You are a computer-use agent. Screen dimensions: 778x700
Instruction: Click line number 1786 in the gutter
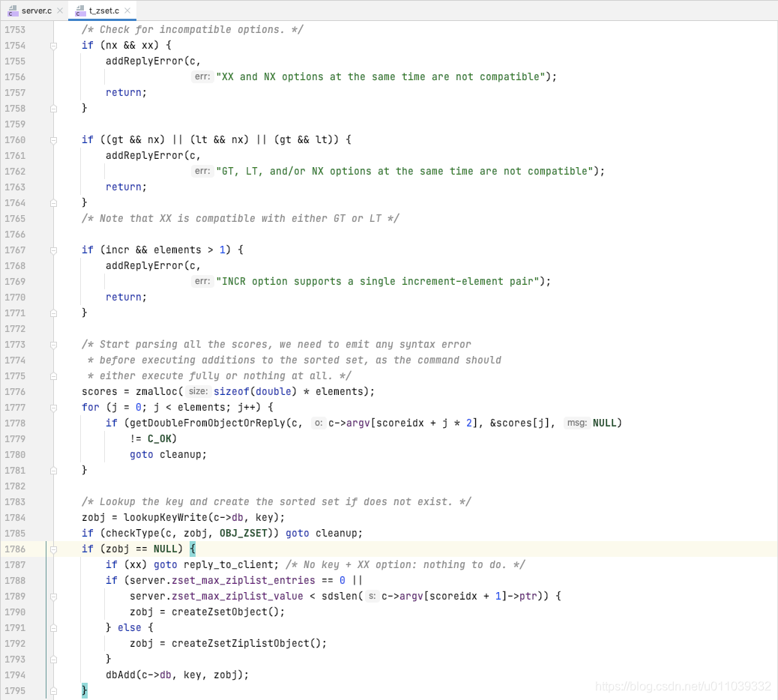pos(15,549)
